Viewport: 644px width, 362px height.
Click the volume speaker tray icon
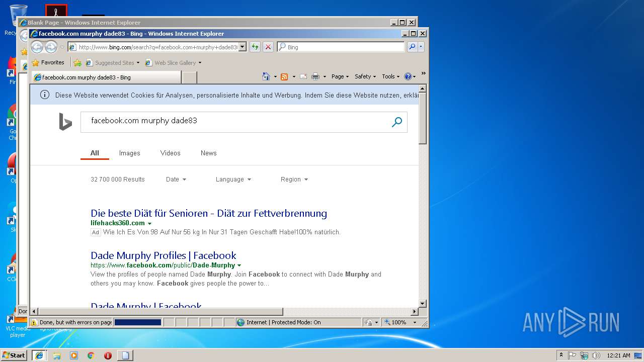596,355
